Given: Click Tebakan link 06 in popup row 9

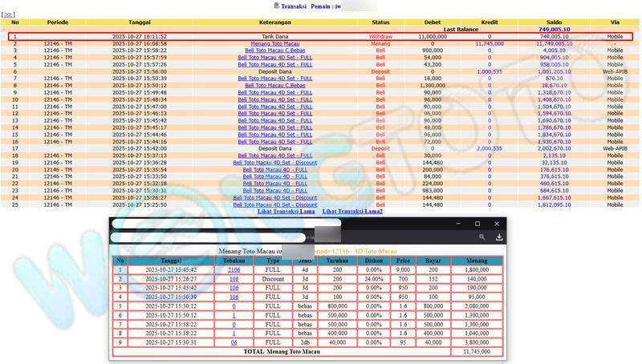Looking at the screenshot, I should (234, 342).
